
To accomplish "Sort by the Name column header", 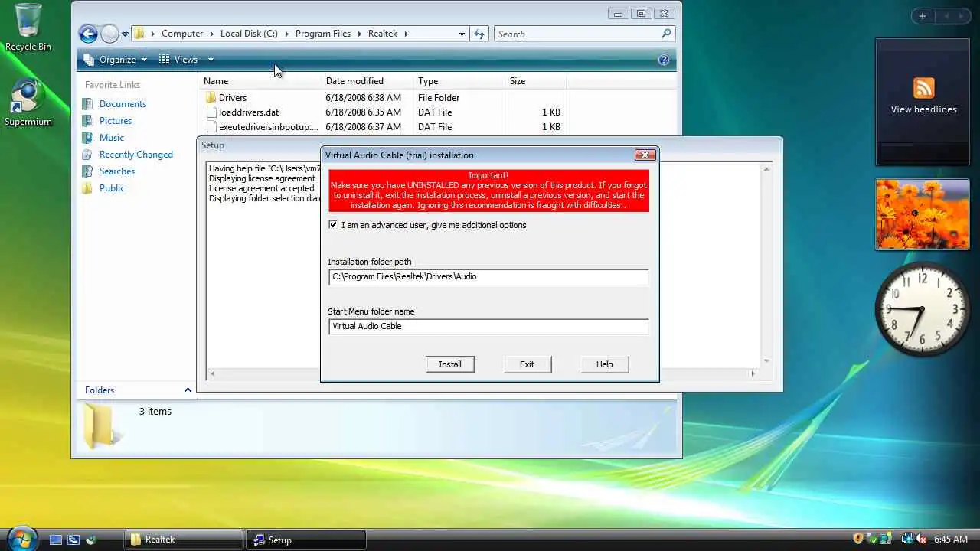I will (260, 81).
